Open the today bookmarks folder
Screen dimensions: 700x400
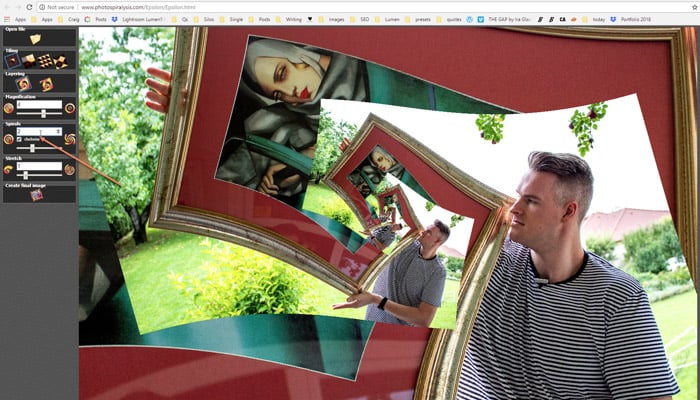pos(594,20)
